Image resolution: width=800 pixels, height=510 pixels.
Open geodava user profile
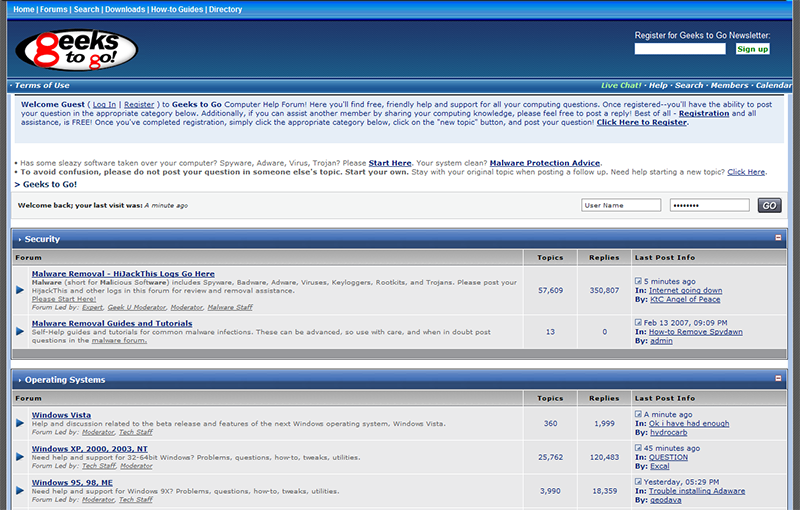[665, 499]
